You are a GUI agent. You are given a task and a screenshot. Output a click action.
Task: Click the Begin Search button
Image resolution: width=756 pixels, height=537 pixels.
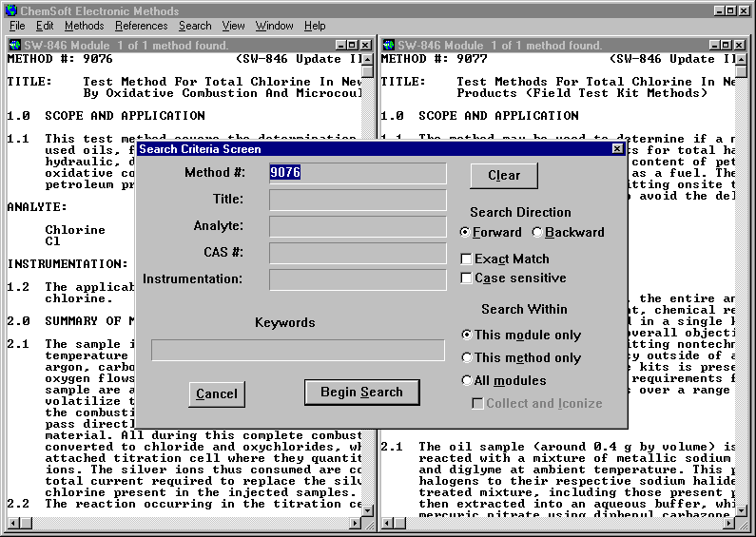(361, 393)
